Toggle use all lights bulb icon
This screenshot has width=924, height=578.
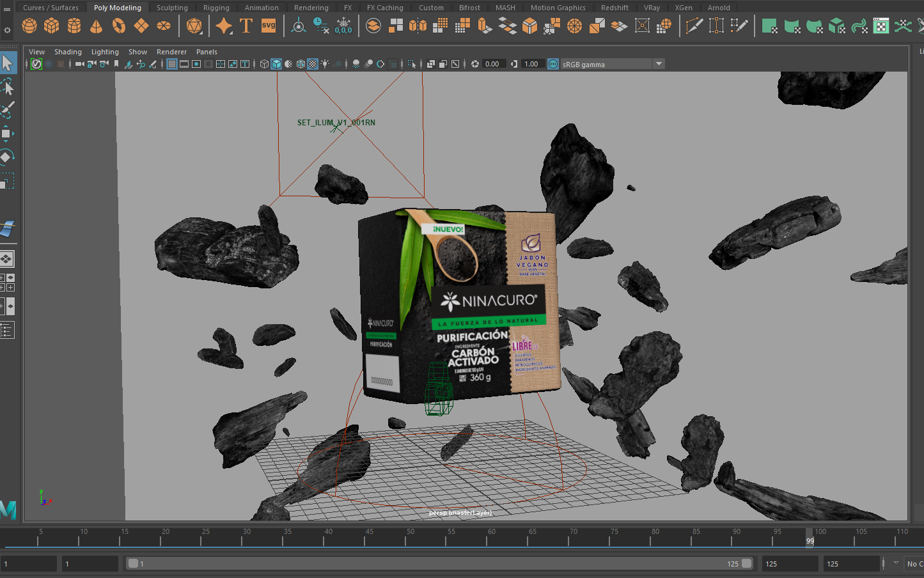coord(325,64)
